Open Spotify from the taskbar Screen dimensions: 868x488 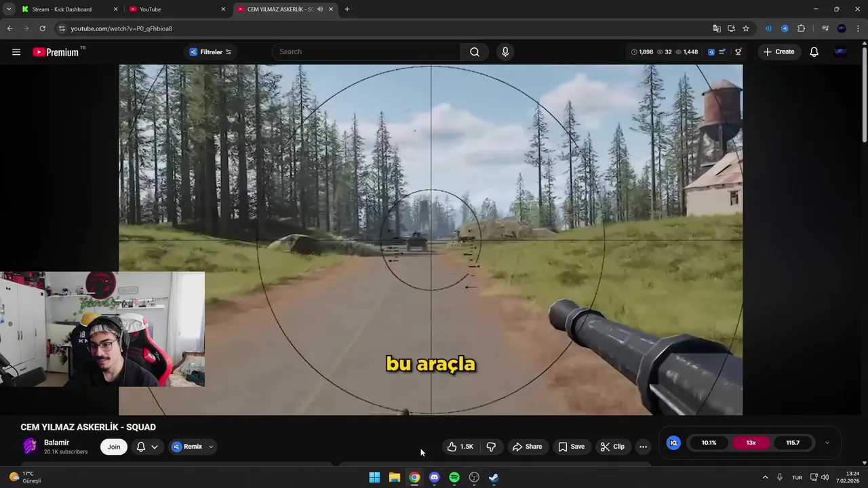pyautogui.click(x=454, y=477)
